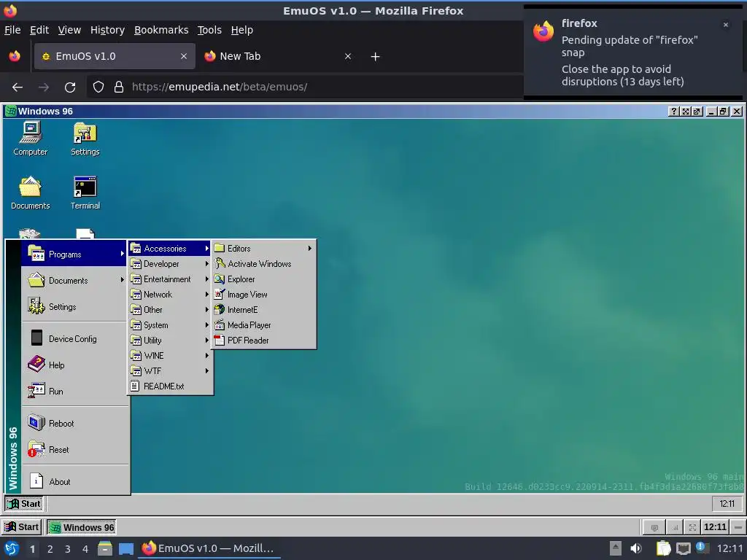The image size is (747, 560).
Task: Expand the WINE programs folder
Action: (170, 356)
